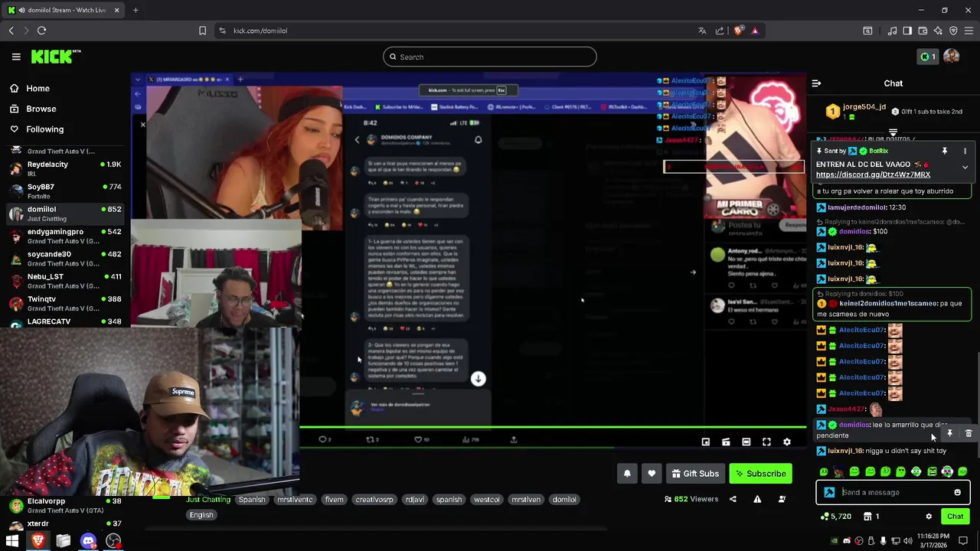Screen dimensions: 980x551
Task: Open the KICKs balance button
Action: click(928, 57)
